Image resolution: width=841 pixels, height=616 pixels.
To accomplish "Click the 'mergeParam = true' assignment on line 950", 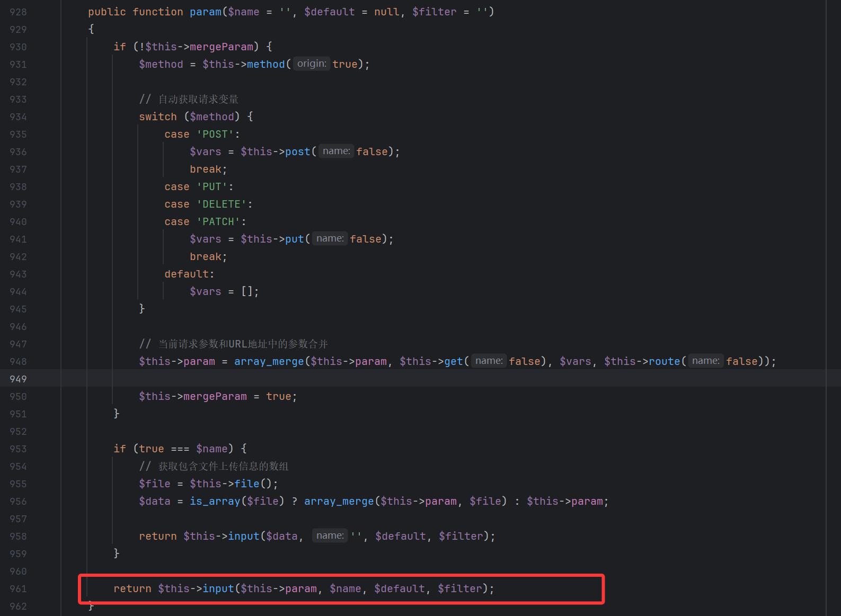I will click(x=217, y=397).
